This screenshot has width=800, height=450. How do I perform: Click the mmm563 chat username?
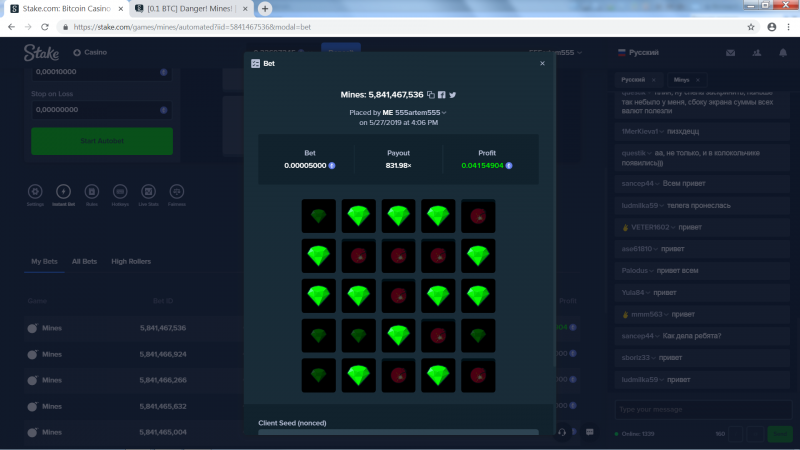point(645,315)
